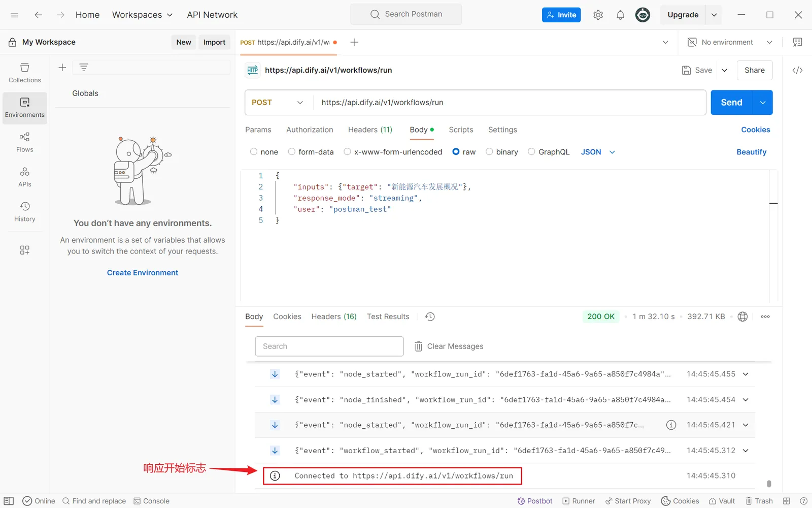Select the x-www-form-urlencoded body type

coord(348,151)
